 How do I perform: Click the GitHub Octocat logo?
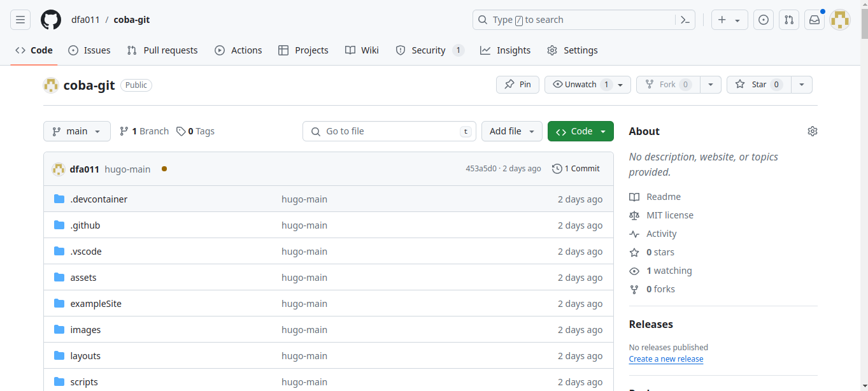coord(51,20)
